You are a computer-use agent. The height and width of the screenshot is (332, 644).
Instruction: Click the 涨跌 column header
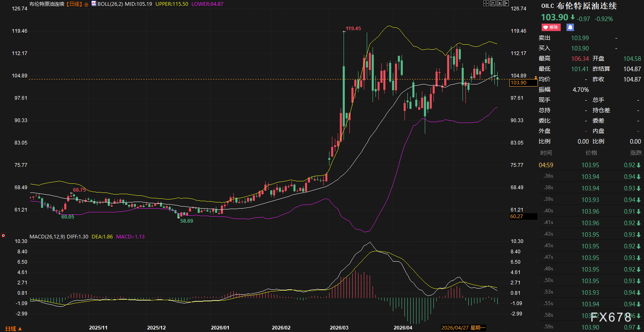tap(636, 153)
